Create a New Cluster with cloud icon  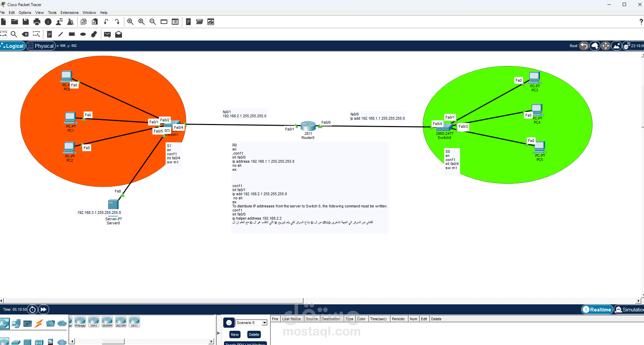pos(595,46)
